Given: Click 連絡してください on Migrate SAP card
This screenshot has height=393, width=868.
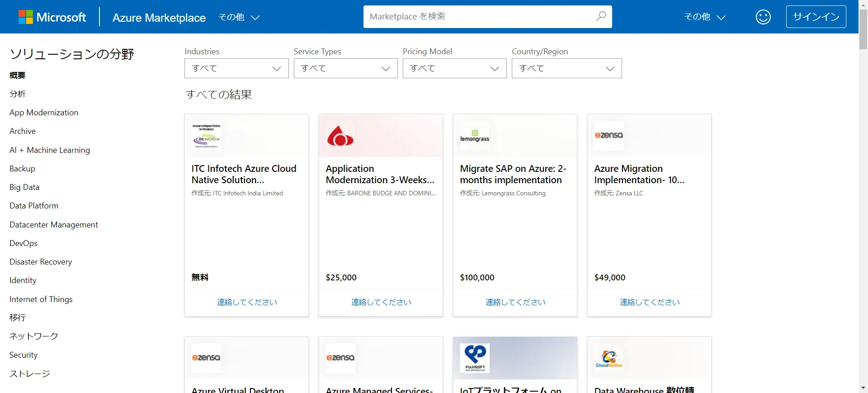Looking at the screenshot, I should (515, 302).
